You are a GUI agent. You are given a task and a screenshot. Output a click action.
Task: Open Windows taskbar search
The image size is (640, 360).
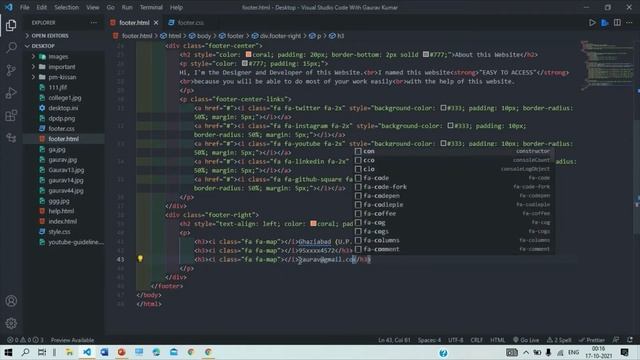tap(25, 352)
